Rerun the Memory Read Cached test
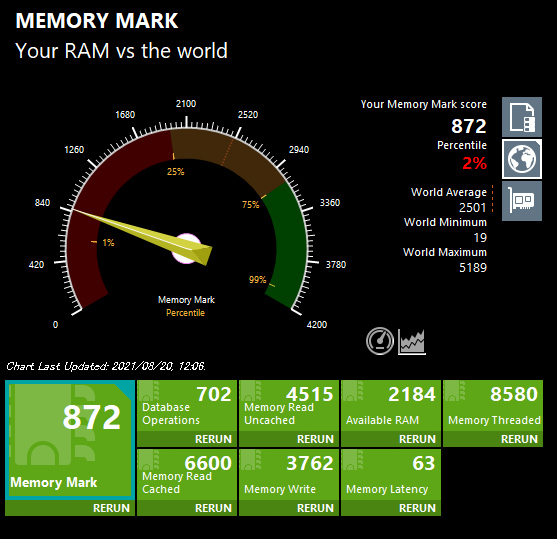This screenshot has width=557, height=539. [x=213, y=508]
